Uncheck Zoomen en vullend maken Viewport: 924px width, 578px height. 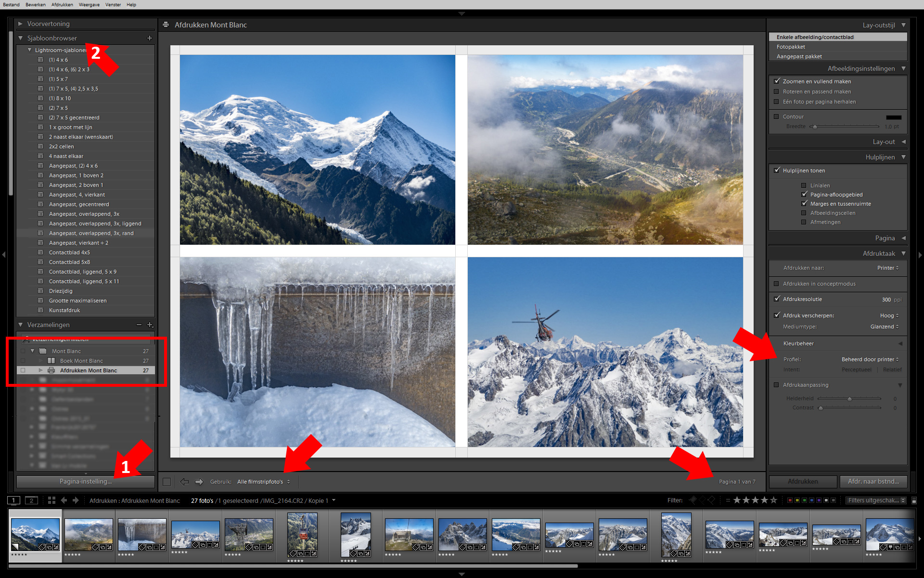776,81
